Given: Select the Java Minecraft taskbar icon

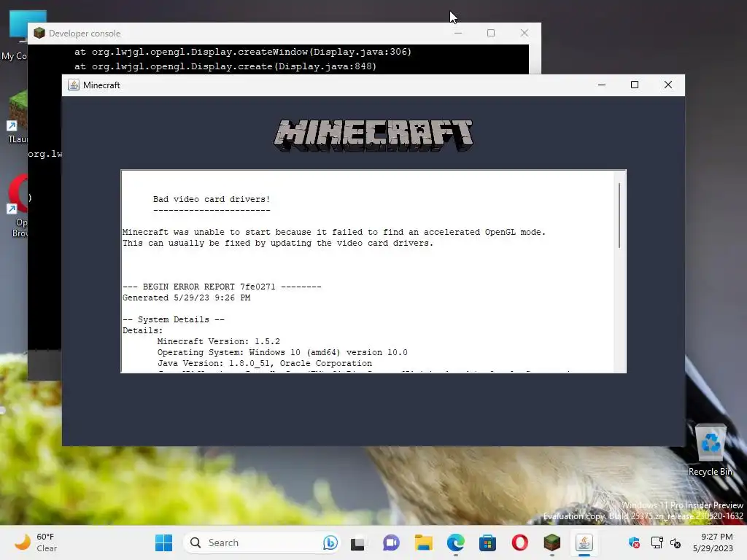Looking at the screenshot, I should pyautogui.click(x=584, y=542).
